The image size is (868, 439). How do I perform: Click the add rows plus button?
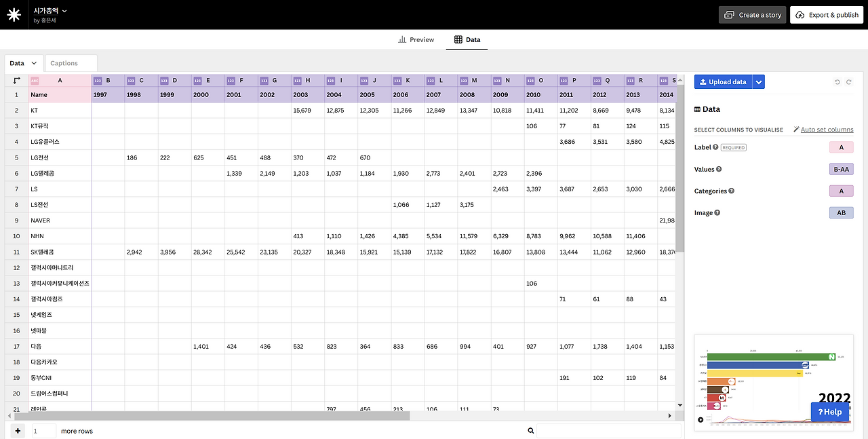[x=18, y=430]
